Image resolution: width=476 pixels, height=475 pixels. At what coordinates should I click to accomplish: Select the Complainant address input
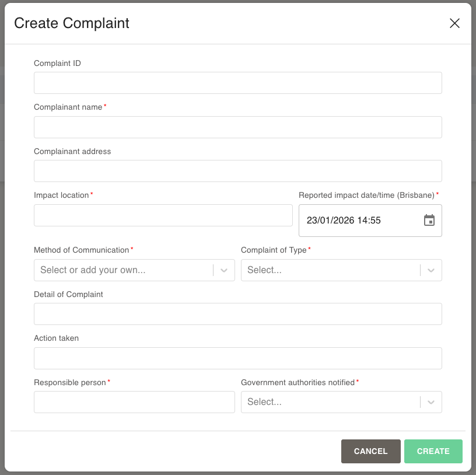(x=237, y=171)
